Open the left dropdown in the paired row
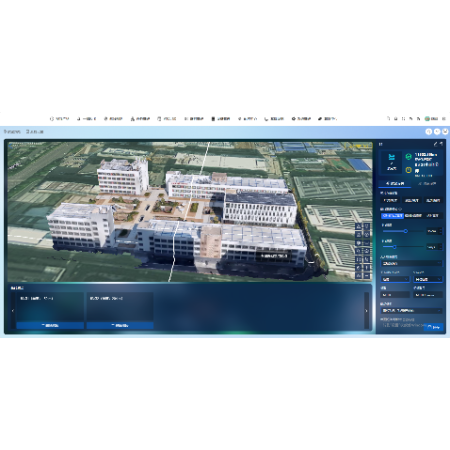 tap(395, 279)
